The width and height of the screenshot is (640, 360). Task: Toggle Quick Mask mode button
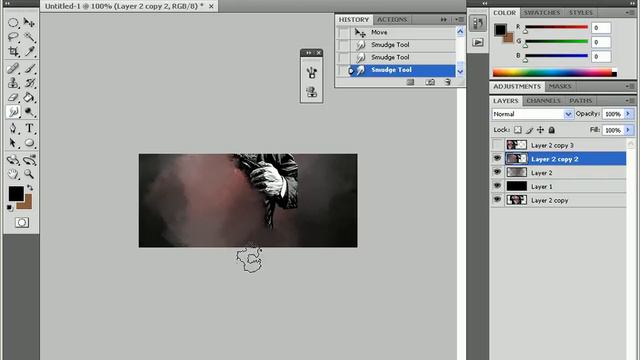22,222
